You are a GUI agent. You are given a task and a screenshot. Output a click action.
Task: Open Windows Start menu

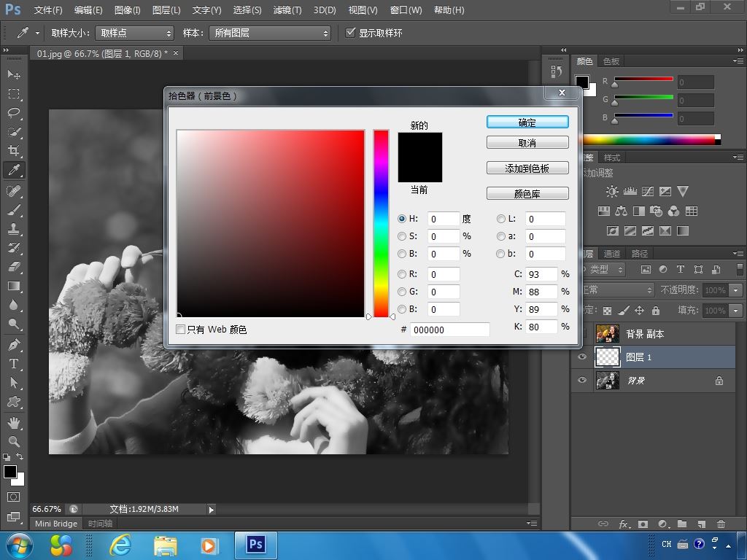pyautogui.click(x=20, y=545)
